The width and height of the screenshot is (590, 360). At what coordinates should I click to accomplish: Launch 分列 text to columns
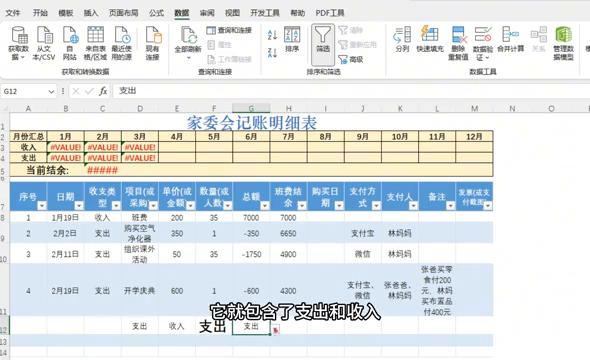point(402,39)
